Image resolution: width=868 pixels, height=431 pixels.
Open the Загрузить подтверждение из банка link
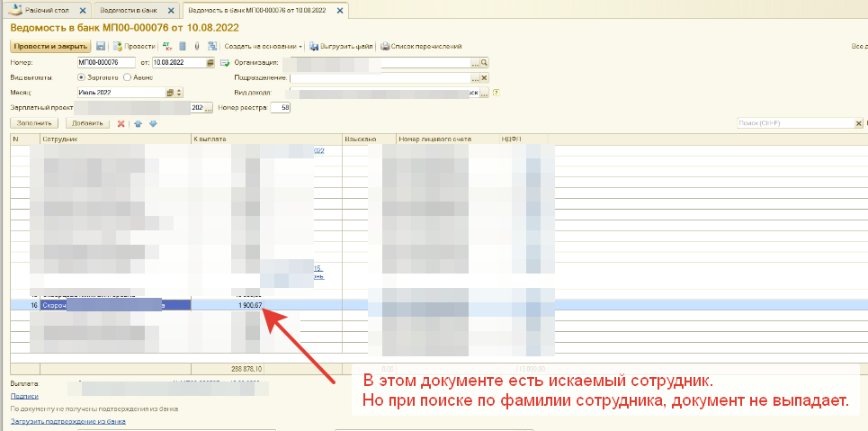pyautogui.click(x=67, y=420)
